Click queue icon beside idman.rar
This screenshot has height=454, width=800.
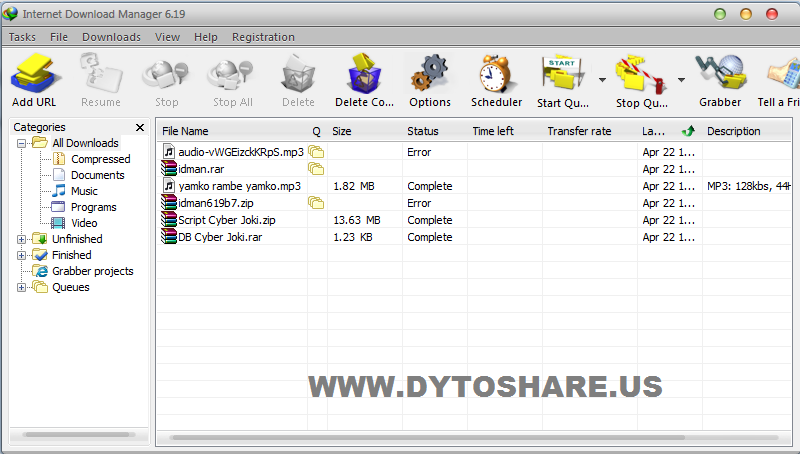click(x=316, y=169)
